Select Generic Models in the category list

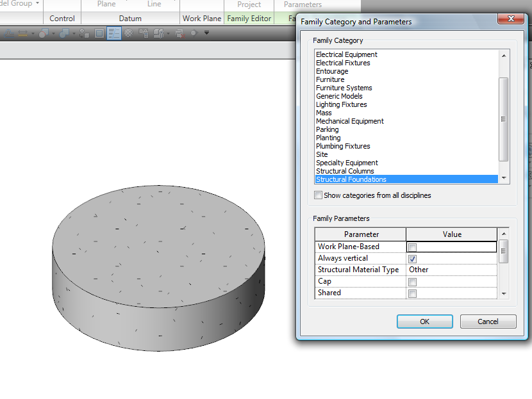coord(339,96)
